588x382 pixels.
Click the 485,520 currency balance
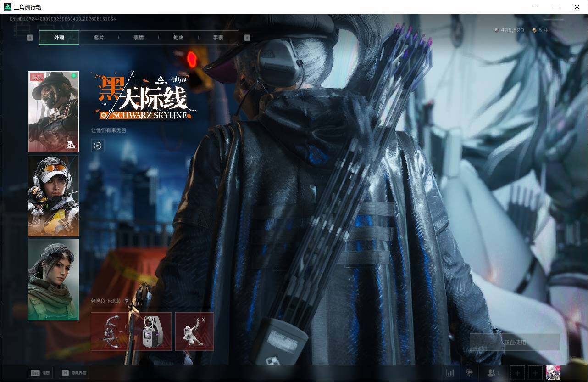[512, 30]
